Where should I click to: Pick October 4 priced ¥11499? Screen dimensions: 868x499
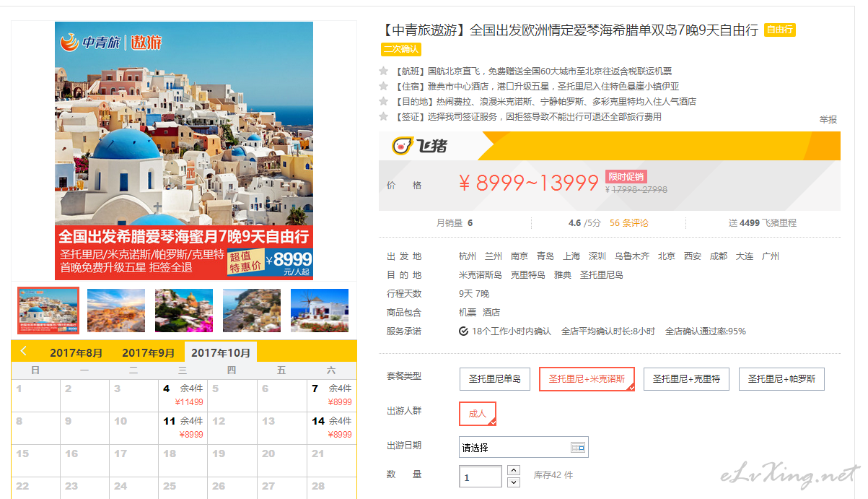(183, 396)
